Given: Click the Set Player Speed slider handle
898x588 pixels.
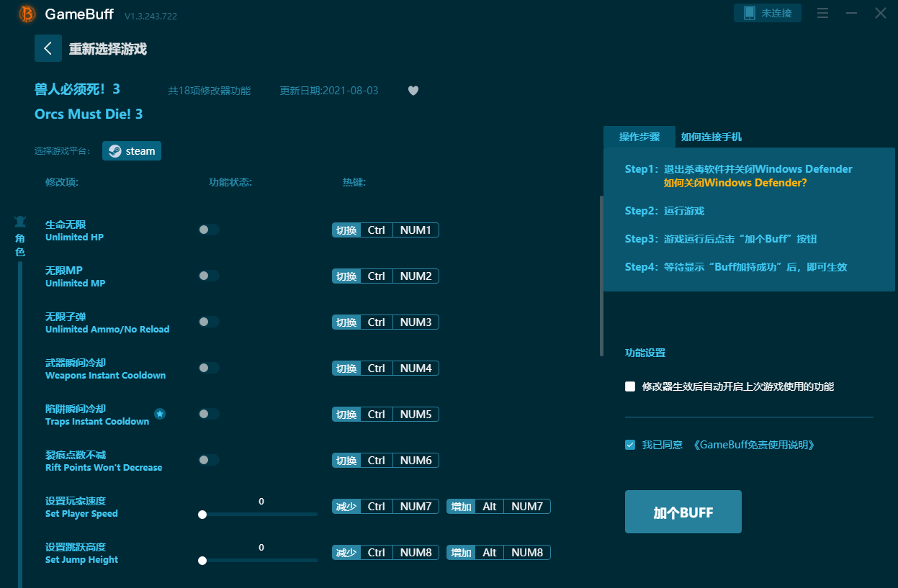Looking at the screenshot, I should (x=202, y=515).
